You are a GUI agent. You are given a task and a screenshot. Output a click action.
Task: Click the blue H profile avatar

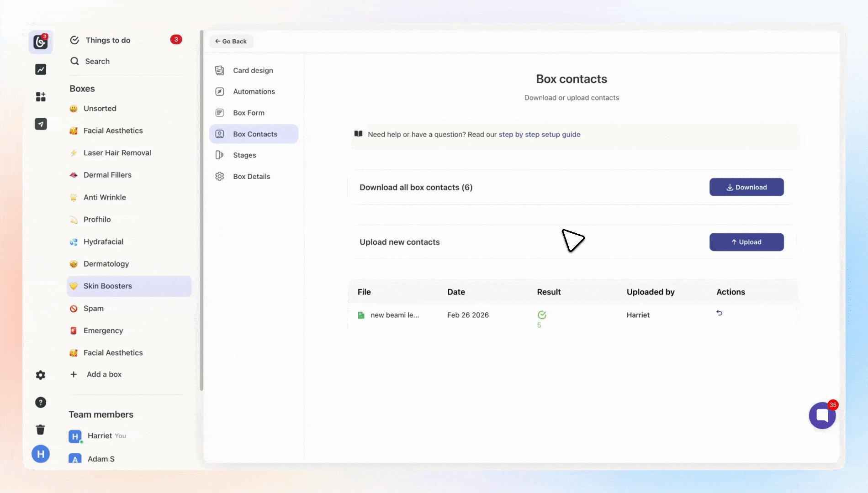coord(41,454)
